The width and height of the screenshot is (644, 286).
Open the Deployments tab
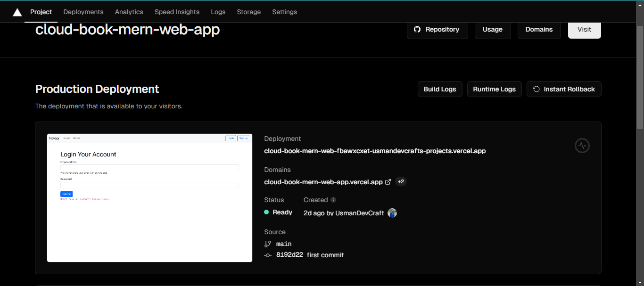pyautogui.click(x=83, y=12)
